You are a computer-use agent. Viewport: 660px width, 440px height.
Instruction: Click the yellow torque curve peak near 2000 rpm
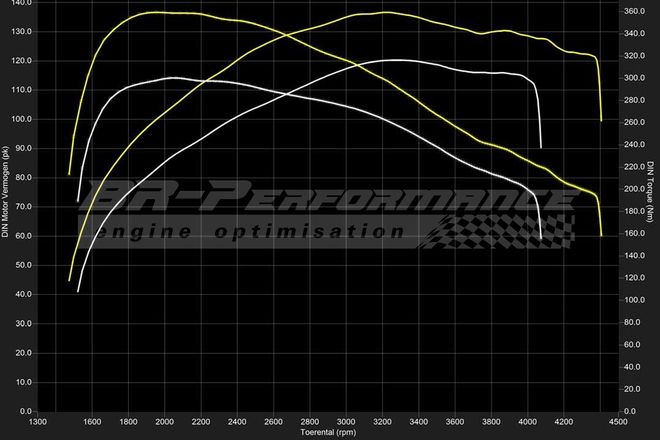tap(160, 12)
